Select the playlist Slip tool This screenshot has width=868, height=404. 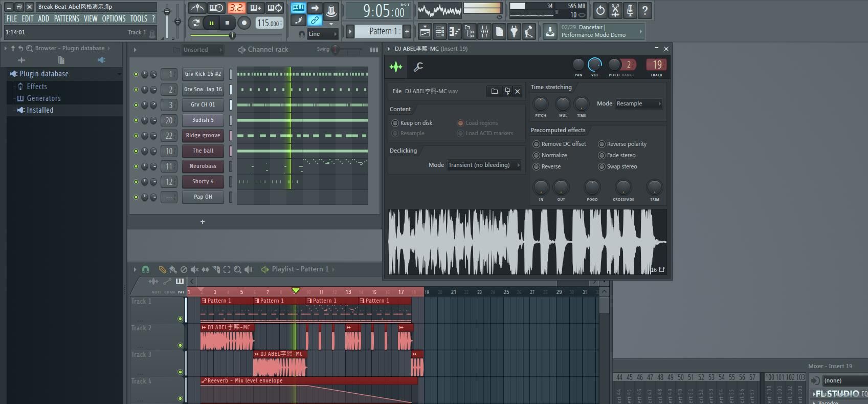tap(205, 269)
